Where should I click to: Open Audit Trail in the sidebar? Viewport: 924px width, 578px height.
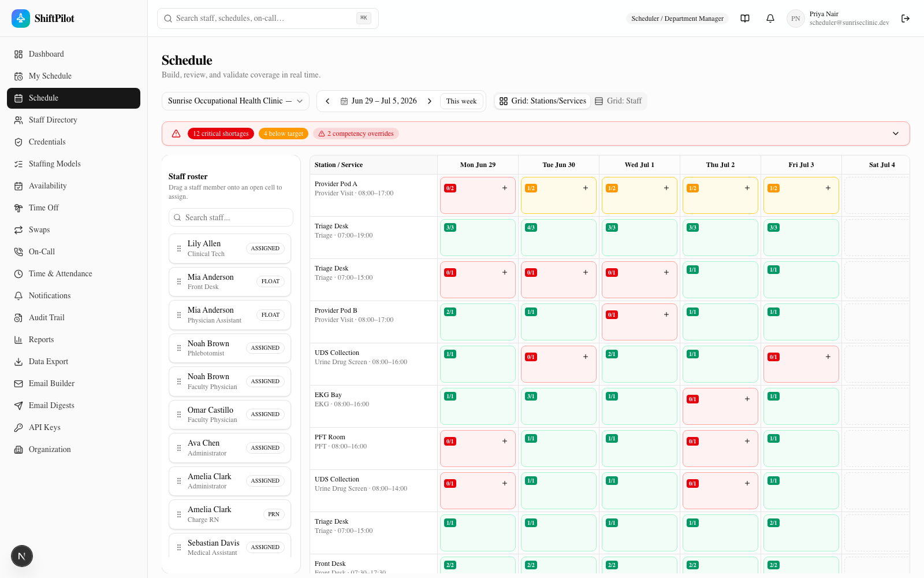click(x=73, y=318)
